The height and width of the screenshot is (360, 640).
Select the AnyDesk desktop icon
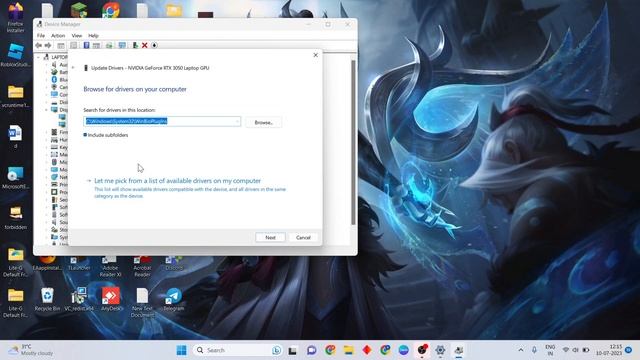111,299
